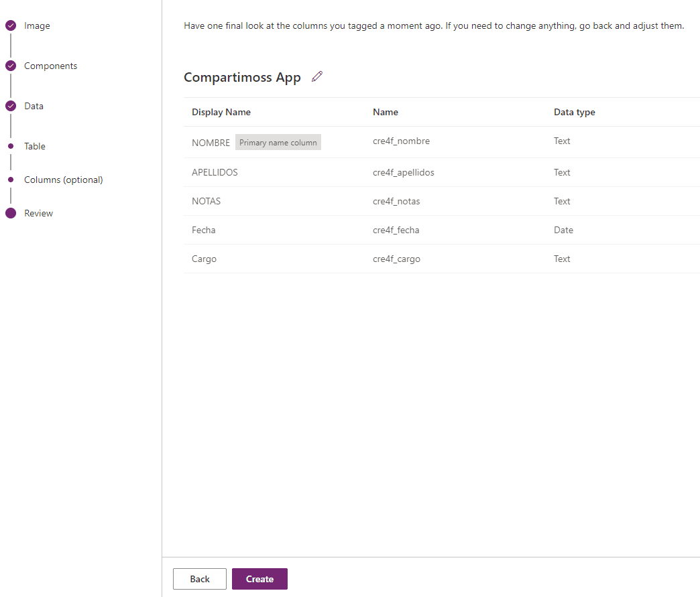Viewport: 700px width, 597px height.
Task: Click the Components step checkmark icon
Action: [x=11, y=66]
